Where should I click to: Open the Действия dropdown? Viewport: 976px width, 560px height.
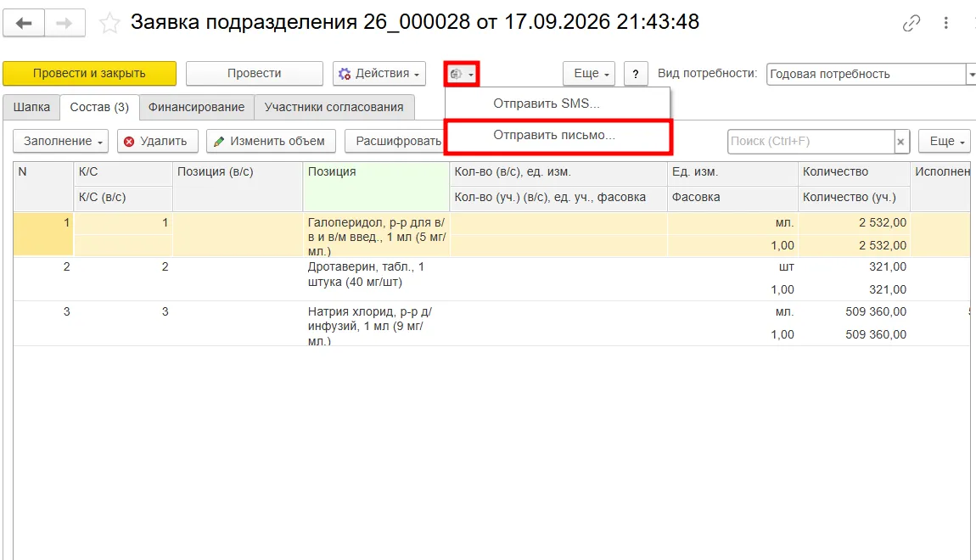(379, 74)
